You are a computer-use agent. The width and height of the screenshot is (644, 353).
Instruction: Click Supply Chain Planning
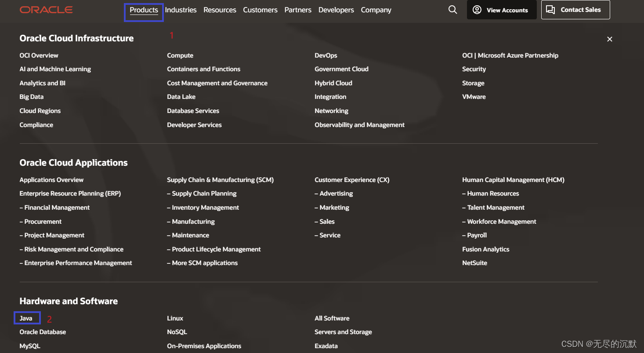(202, 193)
